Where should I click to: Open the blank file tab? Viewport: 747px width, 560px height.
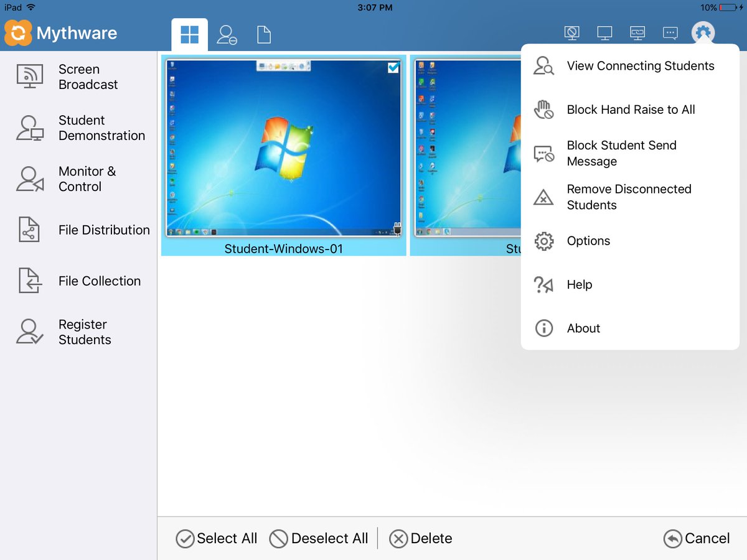[264, 35]
